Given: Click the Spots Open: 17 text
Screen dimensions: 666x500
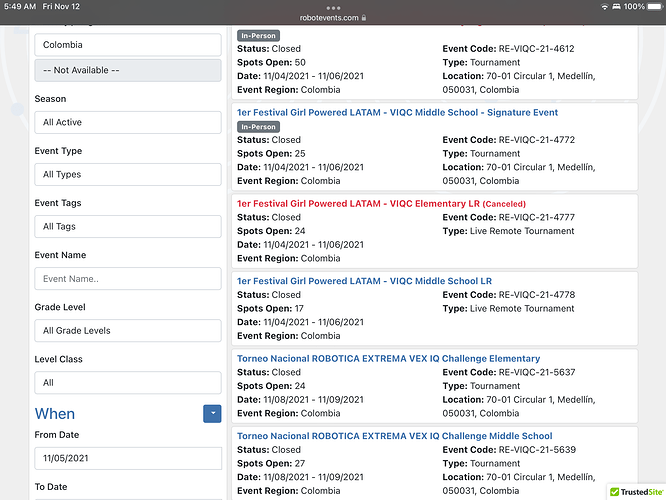Looking at the screenshot, I should pyautogui.click(x=270, y=309).
